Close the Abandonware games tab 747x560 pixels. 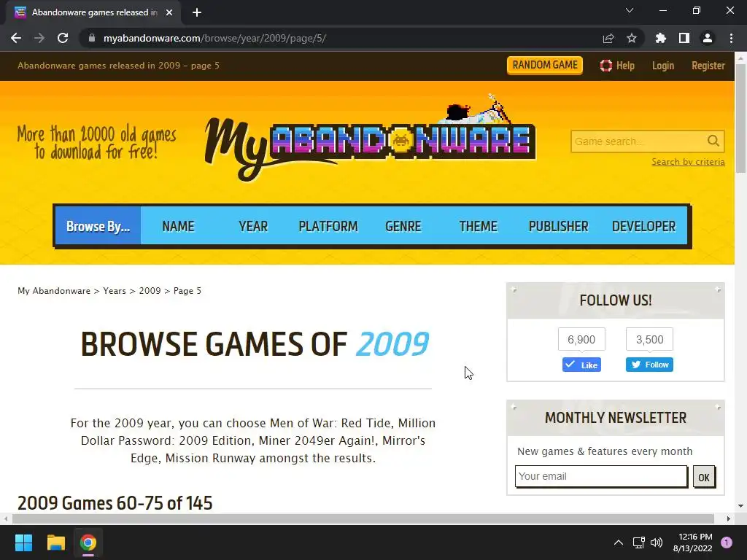[x=169, y=12]
